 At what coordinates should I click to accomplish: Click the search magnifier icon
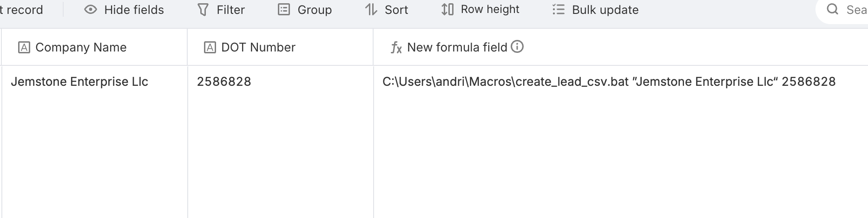tap(833, 9)
